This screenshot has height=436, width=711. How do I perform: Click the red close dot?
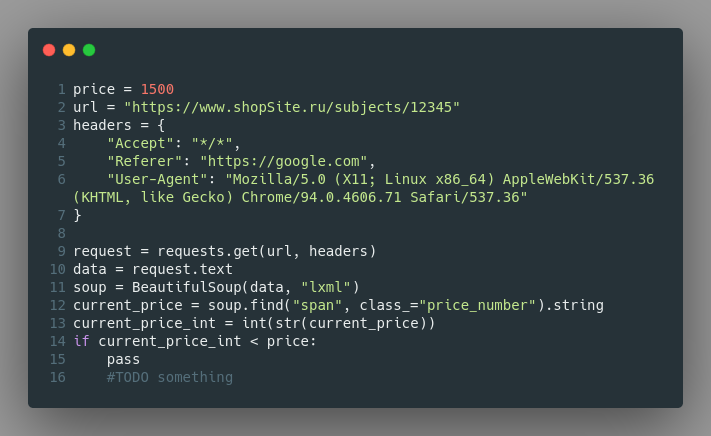[49, 50]
